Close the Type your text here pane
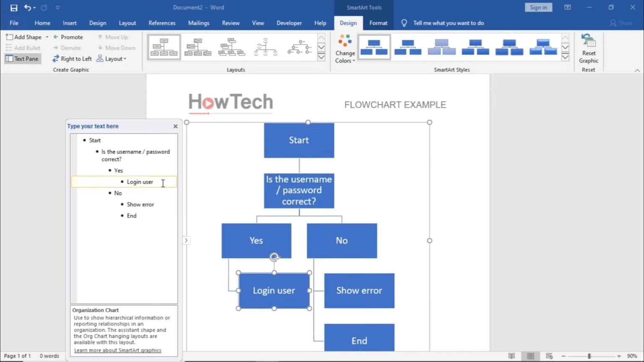 (x=175, y=126)
